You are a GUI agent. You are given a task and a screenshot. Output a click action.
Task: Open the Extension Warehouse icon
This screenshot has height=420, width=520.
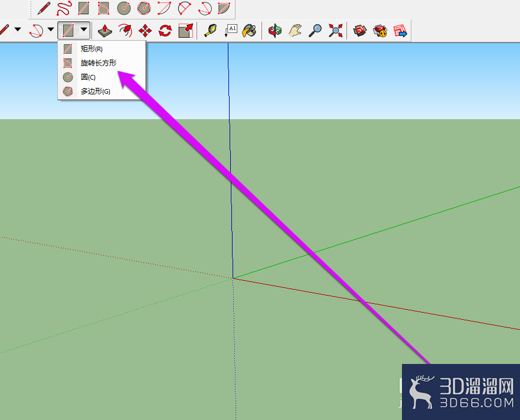point(380,31)
